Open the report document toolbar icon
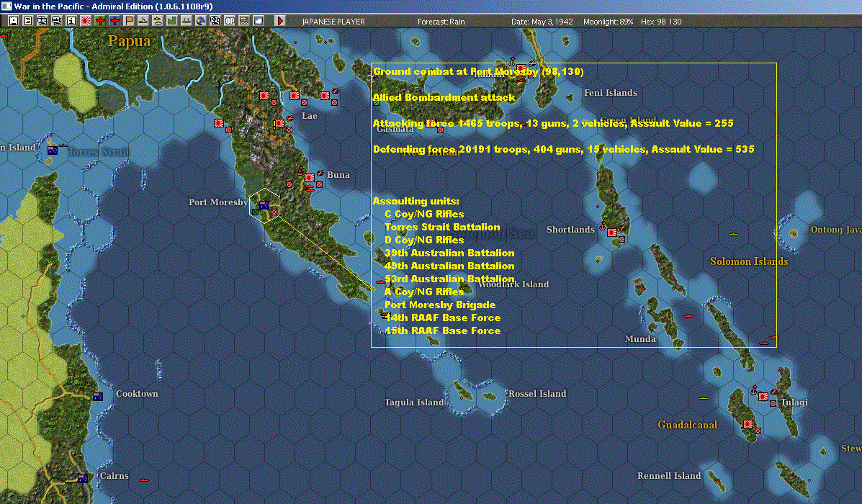This screenshot has height=504, width=862. (28, 21)
